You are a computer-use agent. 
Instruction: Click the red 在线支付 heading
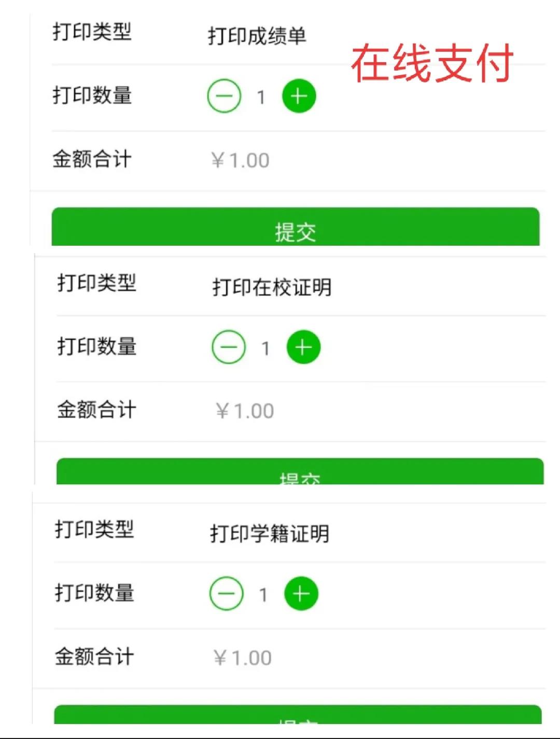click(x=432, y=63)
